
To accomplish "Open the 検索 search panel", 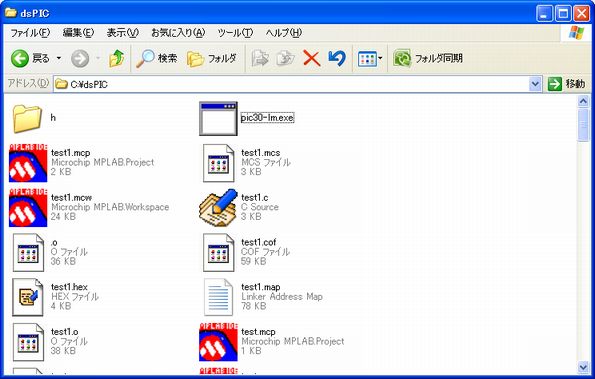I will coord(157,58).
